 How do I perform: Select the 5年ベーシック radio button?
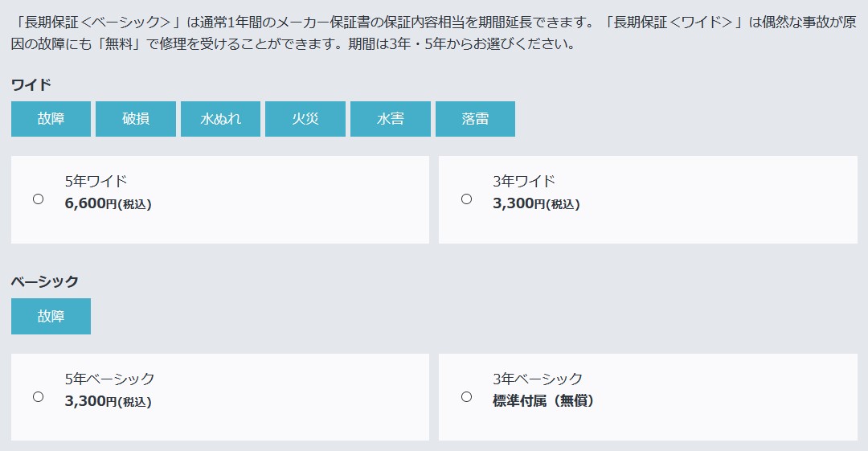[39, 396]
